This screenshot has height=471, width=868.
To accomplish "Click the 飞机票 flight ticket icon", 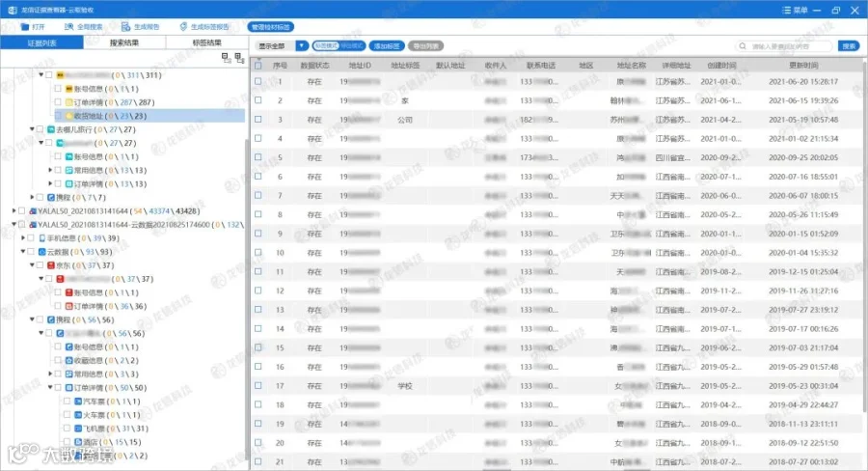I will pos(78,429).
